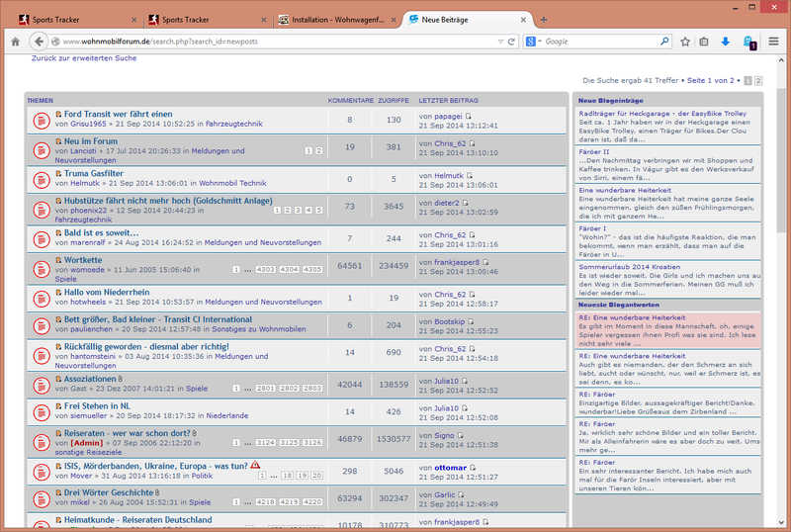The height and width of the screenshot is (532, 791).
Task: Open blog entry Färöer II
Action: point(594,152)
